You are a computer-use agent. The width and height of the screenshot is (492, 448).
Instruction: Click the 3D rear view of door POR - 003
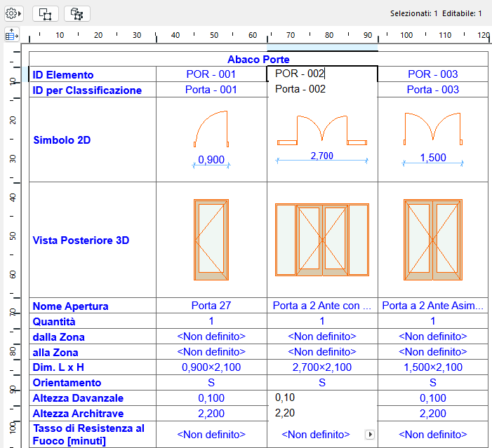tap(433, 240)
